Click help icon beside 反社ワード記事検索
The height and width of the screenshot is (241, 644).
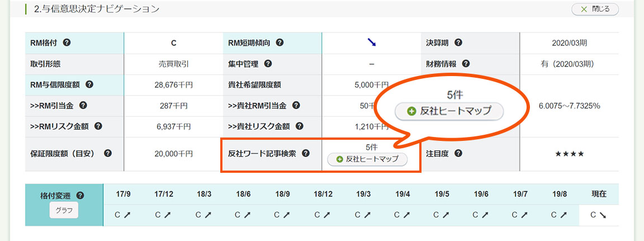306,153
